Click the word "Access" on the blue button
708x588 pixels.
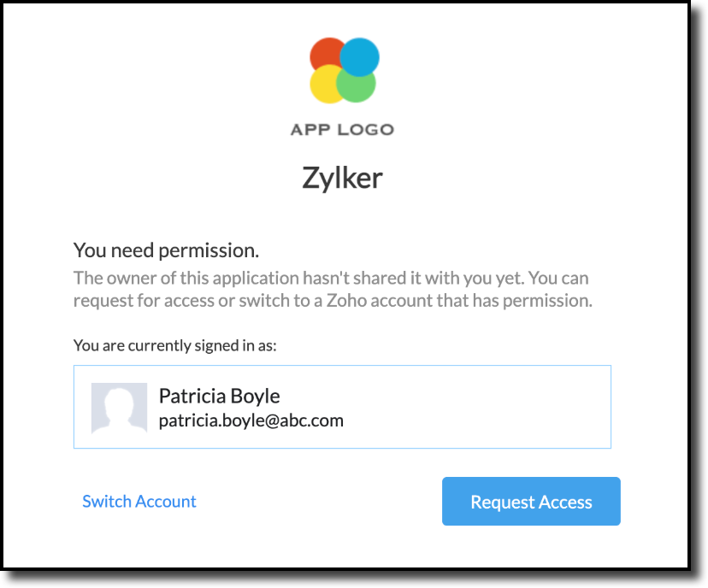point(563,502)
